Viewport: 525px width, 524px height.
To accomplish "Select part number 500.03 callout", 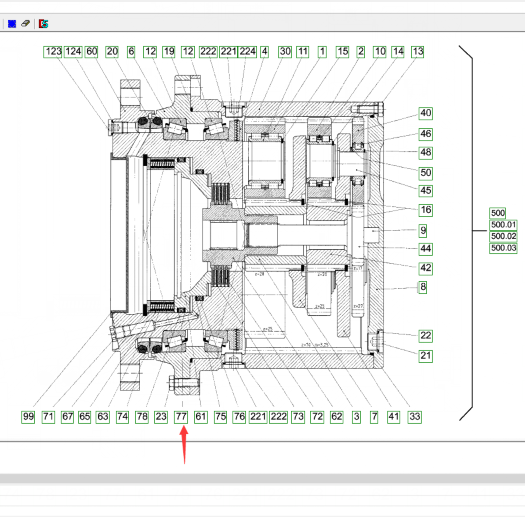I will [503, 248].
